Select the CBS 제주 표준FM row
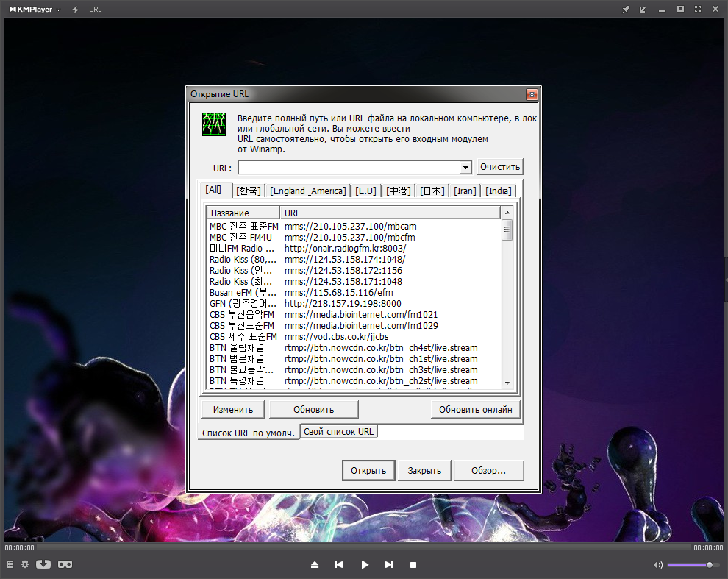 tap(354, 337)
